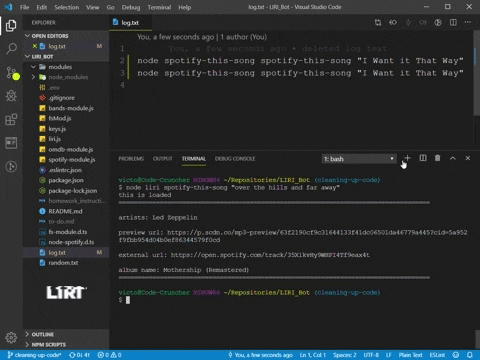Image resolution: width=480 pixels, height=360 pixels.
Task: Switch to the PROBLEMS panel tab
Action: [x=131, y=159]
